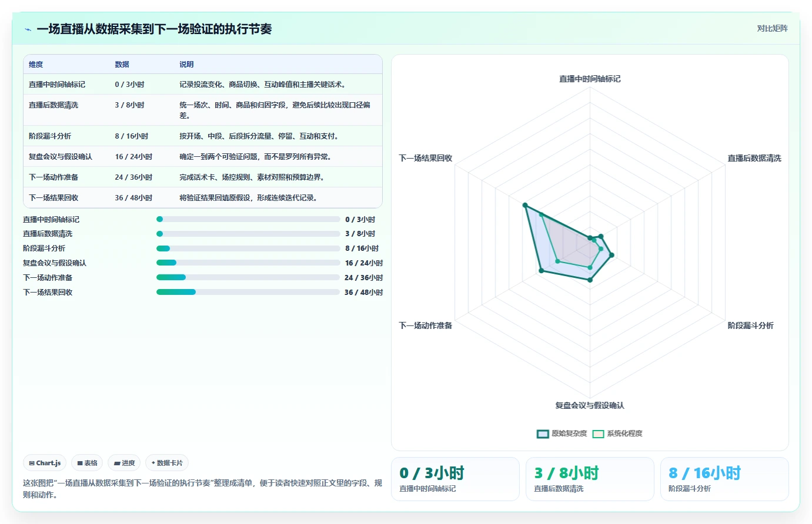Click the 数据 column header
This screenshot has width=812, height=524.
pos(122,65)
